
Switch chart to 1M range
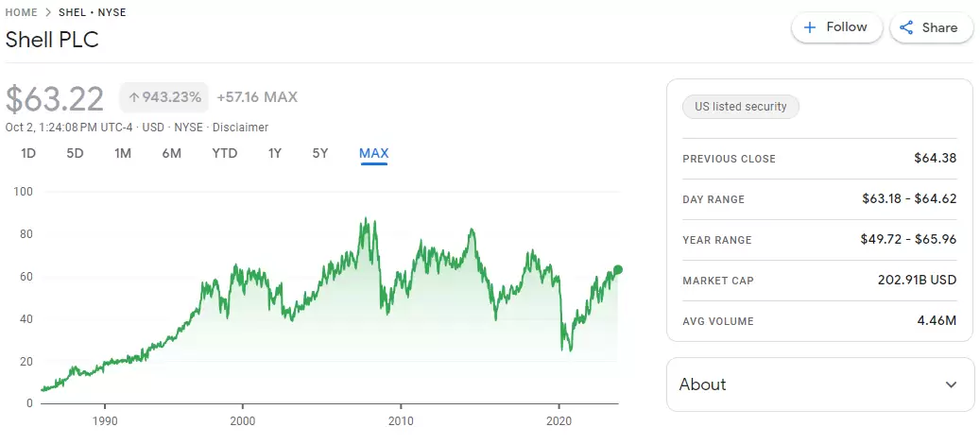coord(123,153)
